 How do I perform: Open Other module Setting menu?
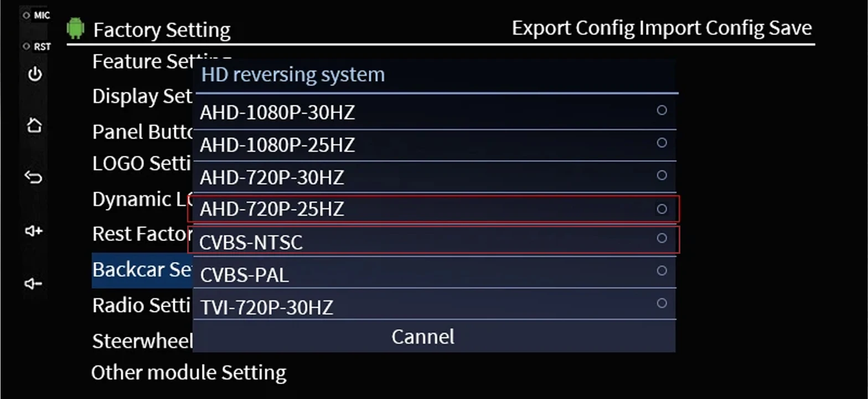tap(189, 372)
